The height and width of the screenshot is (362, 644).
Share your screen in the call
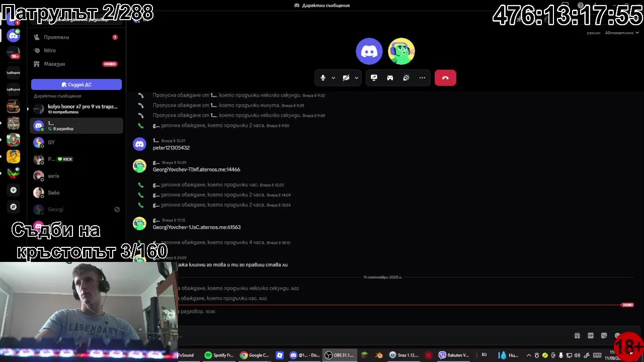[374, 78]
